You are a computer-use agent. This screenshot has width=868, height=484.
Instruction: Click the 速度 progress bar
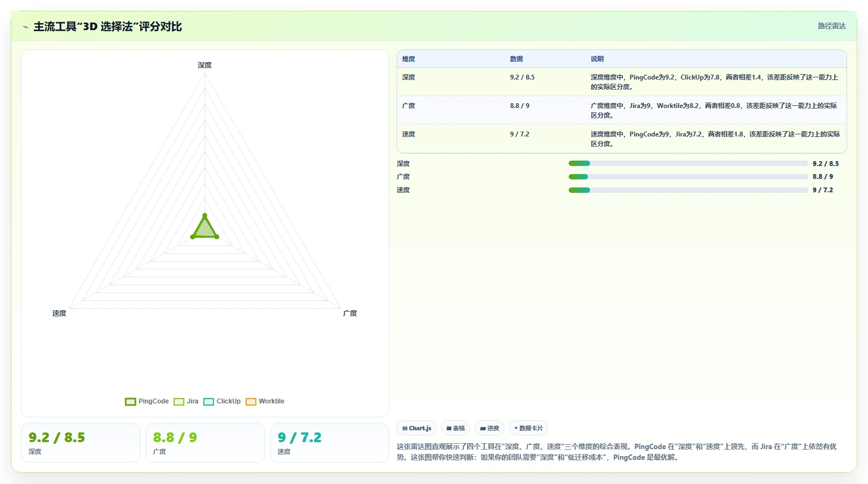[x=688, y=190]
